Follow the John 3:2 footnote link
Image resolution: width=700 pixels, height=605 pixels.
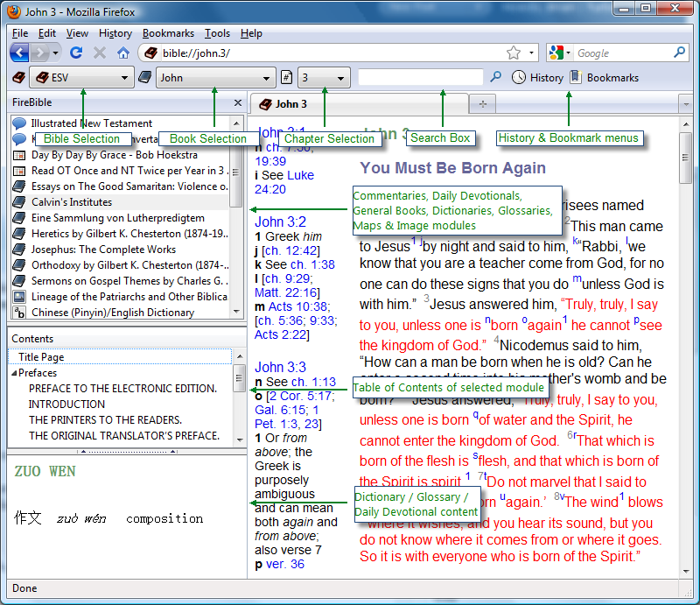tap(280, 222)
